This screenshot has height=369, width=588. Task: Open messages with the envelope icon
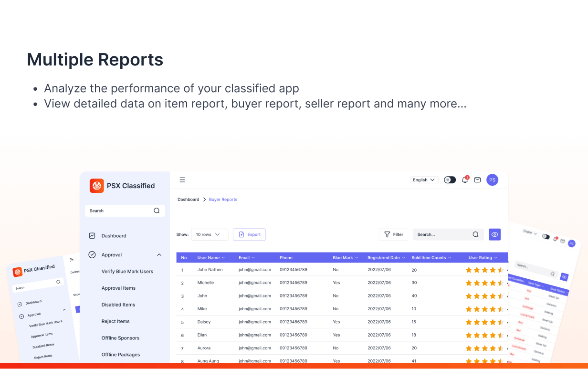click(477, 179)
